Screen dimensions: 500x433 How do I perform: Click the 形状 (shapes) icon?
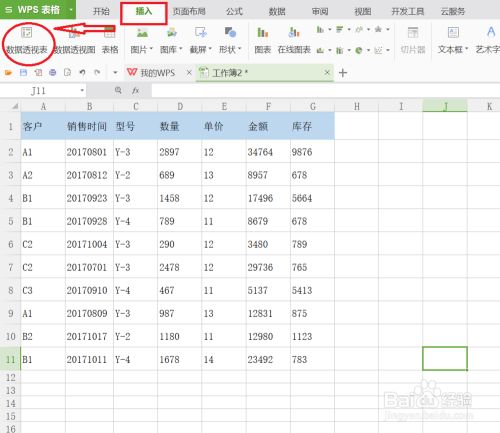230,33
